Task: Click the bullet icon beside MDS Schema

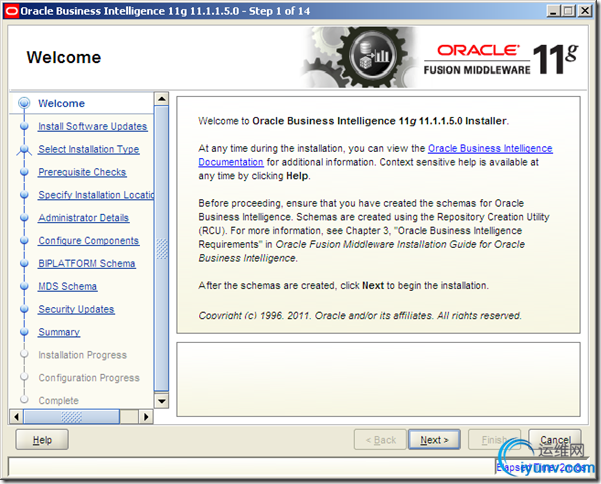Action: coord(24,286)
